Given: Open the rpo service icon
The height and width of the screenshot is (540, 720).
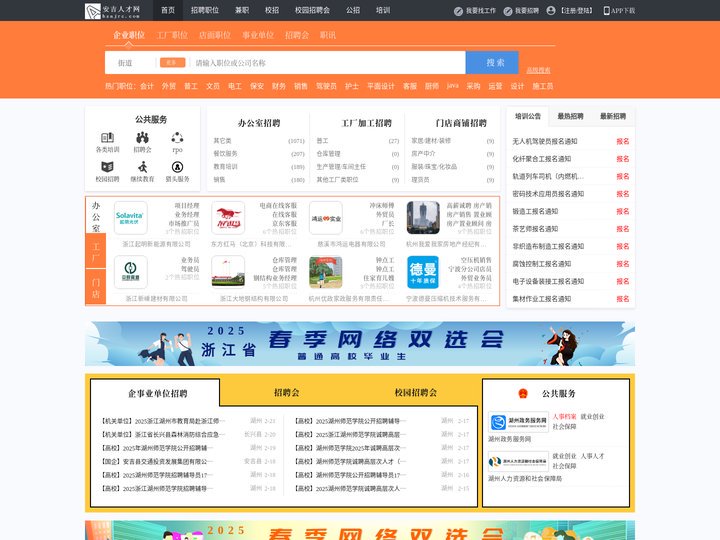Looking at the screenshot, I should coord(177,137).
